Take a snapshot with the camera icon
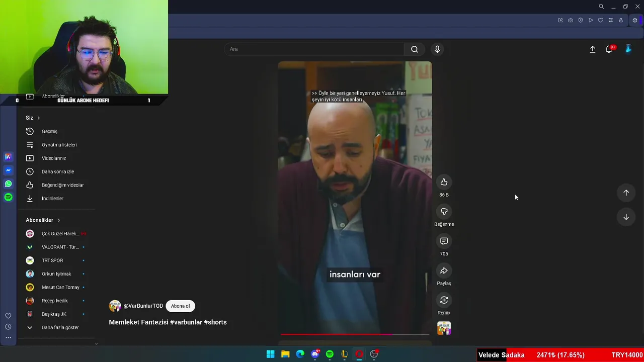 tap(571, 20)
